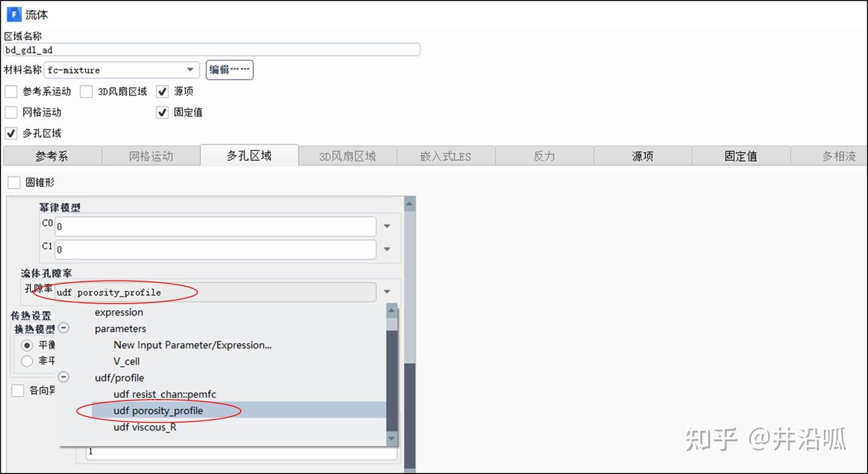Collapse the udf/profile group
Screen dimensions: 868x474
point(64,377)
